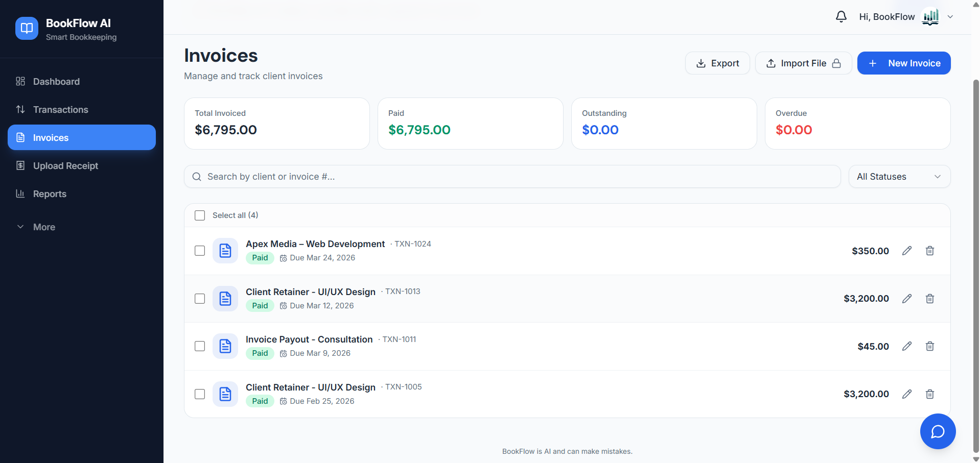
Task: Focus the search by client or invoice field
Action: point(512,177)
